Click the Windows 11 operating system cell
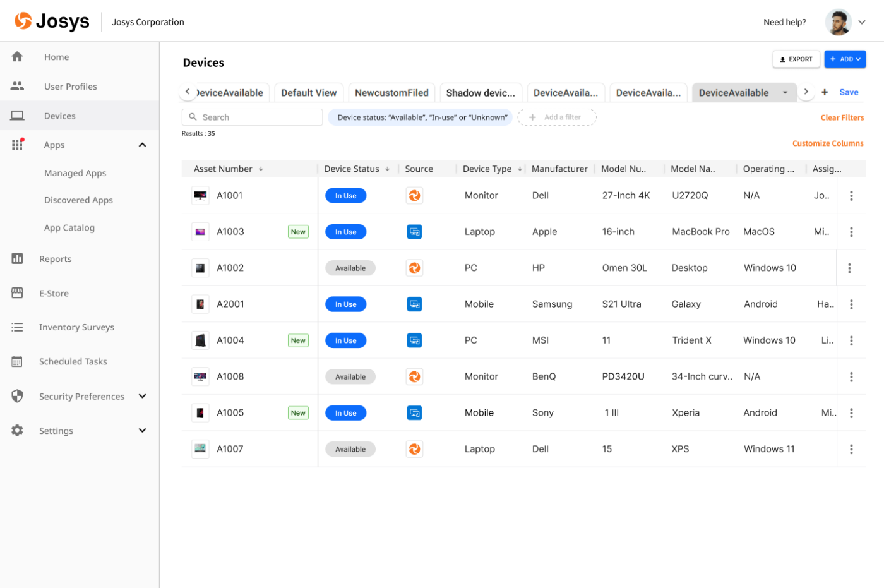The width and height of the screenshot is (884, 588). 769,449
